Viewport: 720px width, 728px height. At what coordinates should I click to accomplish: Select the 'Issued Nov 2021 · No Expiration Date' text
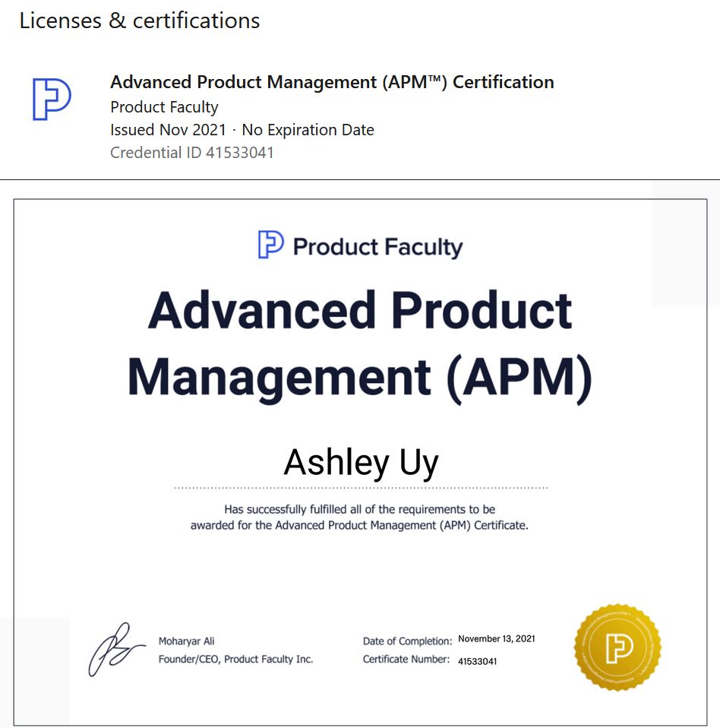point(242,130)
